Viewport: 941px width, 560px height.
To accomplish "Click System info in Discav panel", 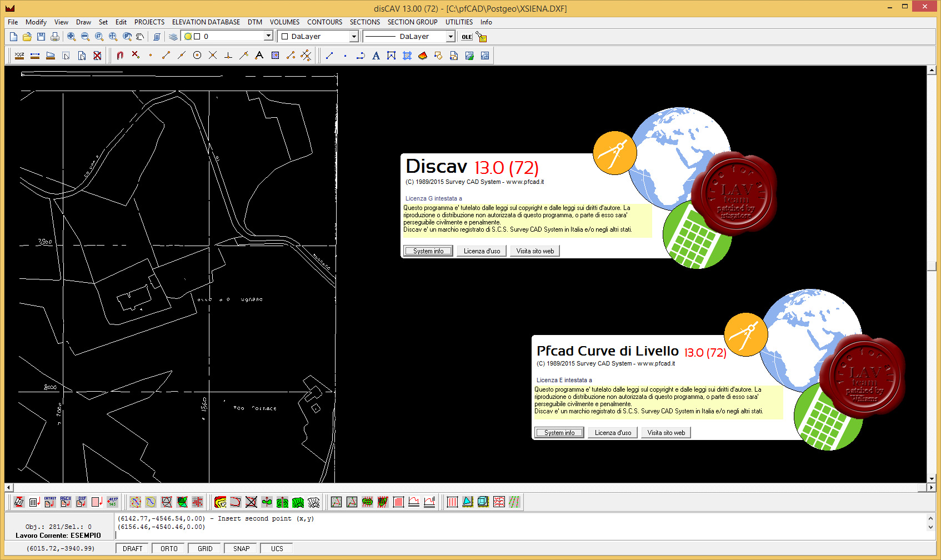I will [428, 251].
